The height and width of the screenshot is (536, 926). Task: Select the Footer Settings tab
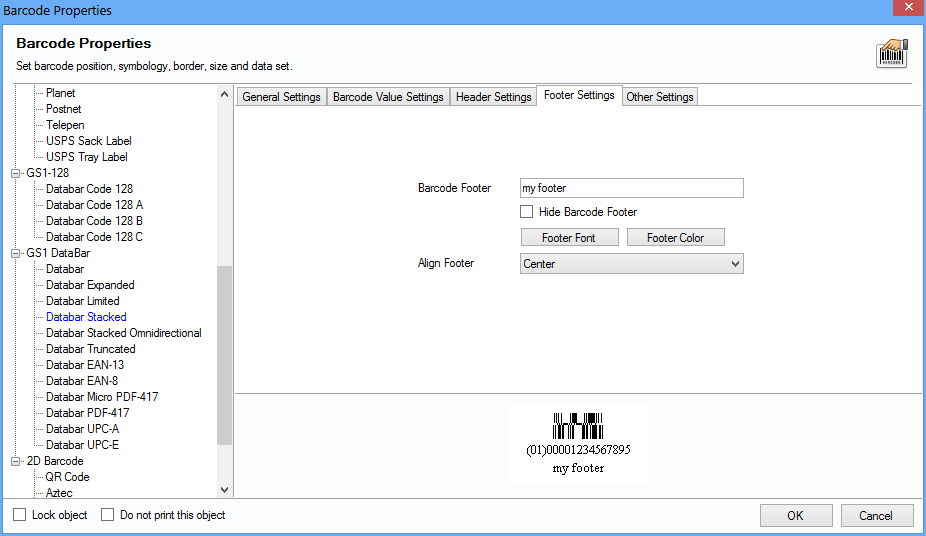coord(579,95)
